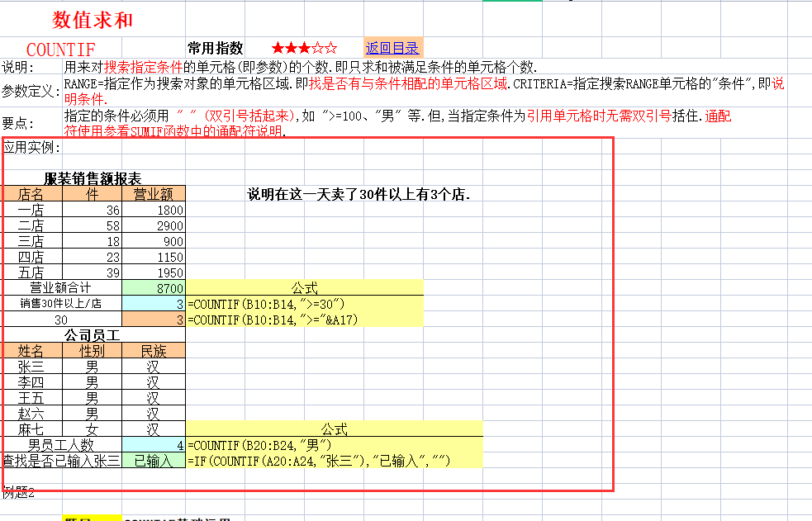
Task: Select the 麻七 name cell
Action: 32,429
